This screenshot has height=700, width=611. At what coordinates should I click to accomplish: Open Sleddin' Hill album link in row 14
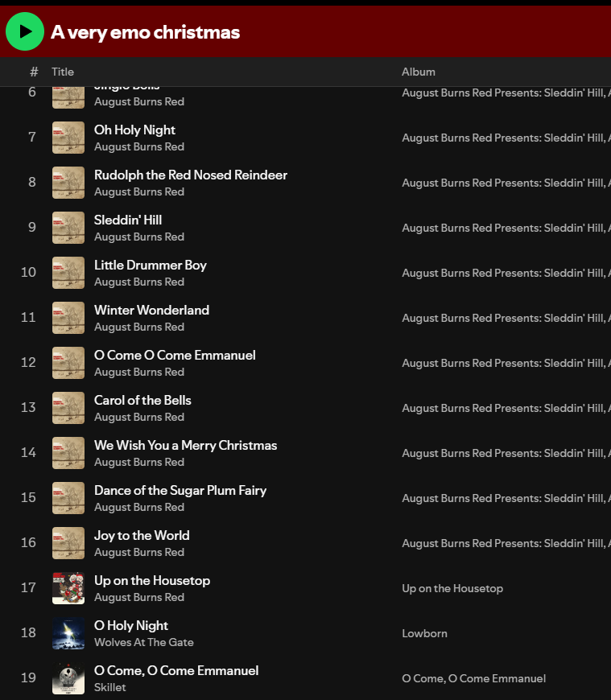pos(506,454)
